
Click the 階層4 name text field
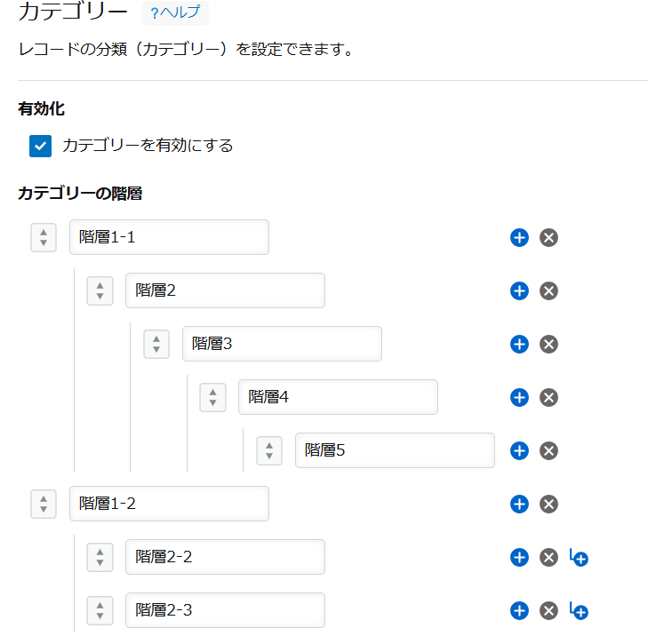pos(338,397)
